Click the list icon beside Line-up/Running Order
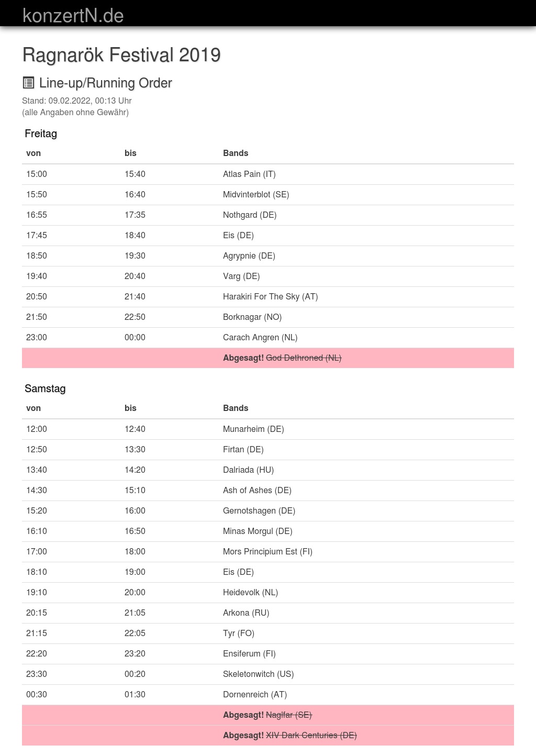 (28, 83)
